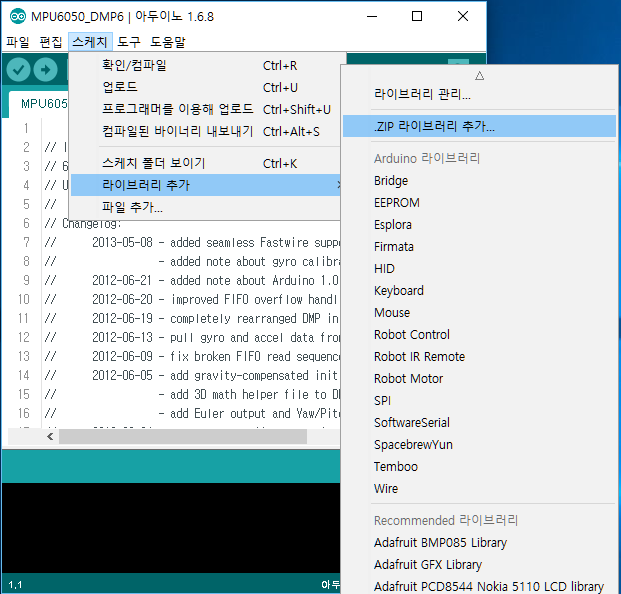The height and width of the screenshot is (594, 621).
Task: Expand the 라이브러리 추가 submenu
Action: [205, 185]
